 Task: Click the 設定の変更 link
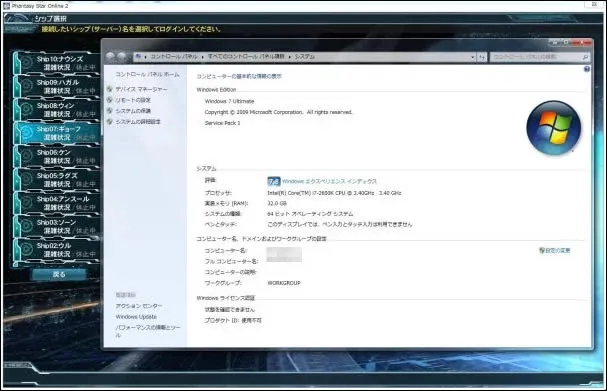(558, 250)
